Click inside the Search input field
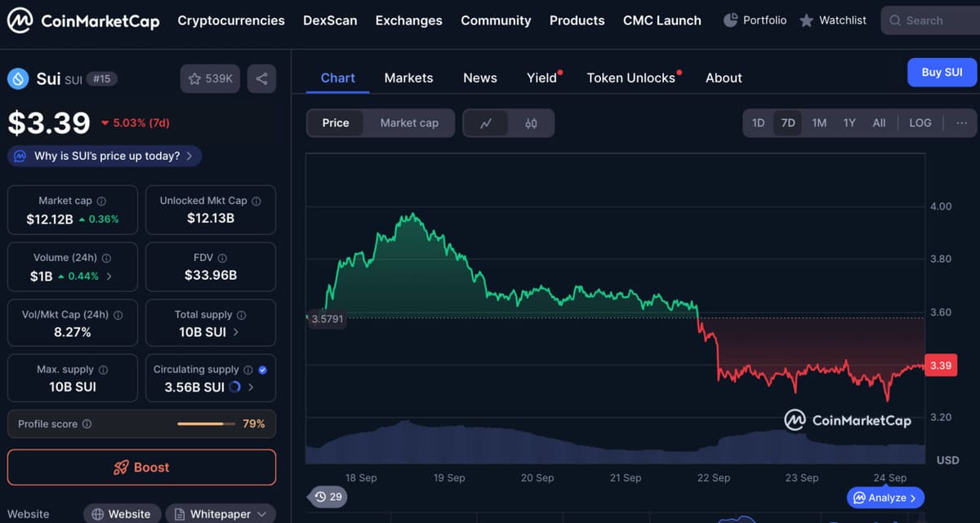 (931, 20)
